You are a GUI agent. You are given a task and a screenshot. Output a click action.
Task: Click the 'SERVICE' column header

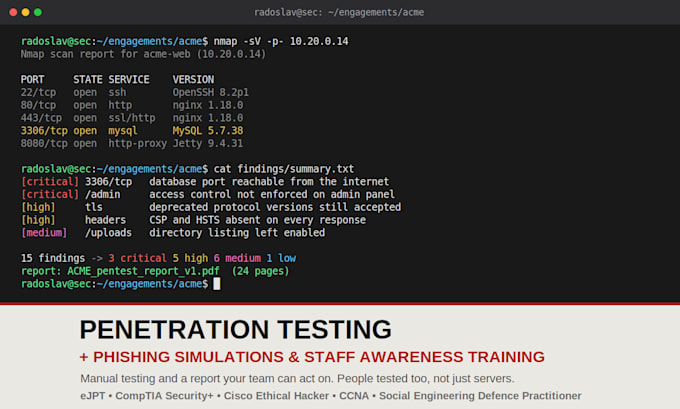click(x=129, y=79)
